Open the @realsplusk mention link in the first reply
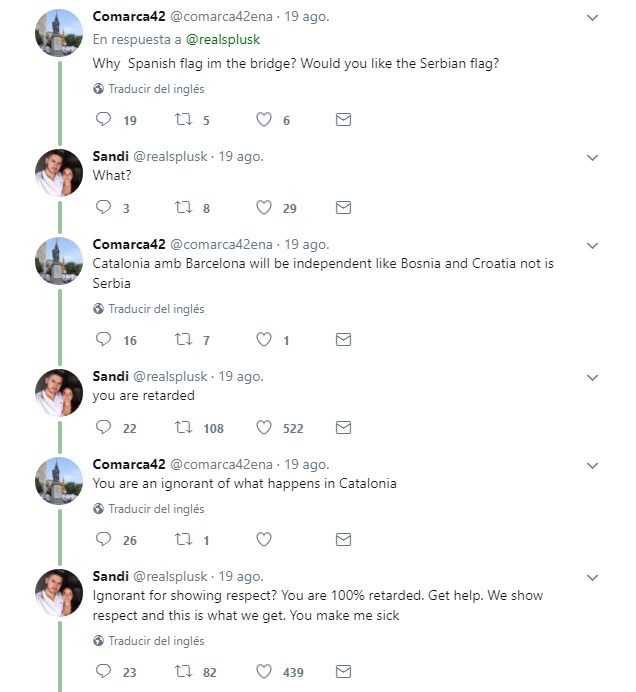 (223, 40)
